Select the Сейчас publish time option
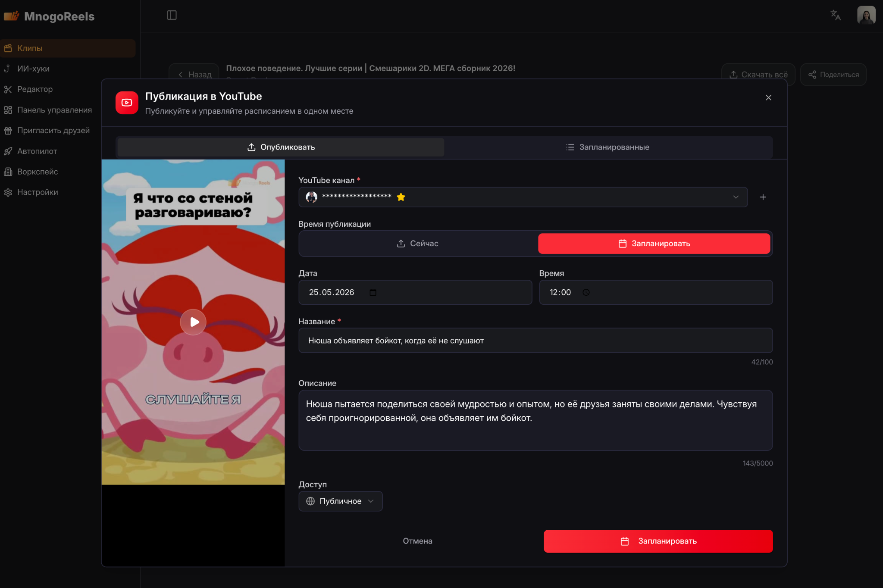Viewport: 883px width, 588px height. [x=418, y=244]
